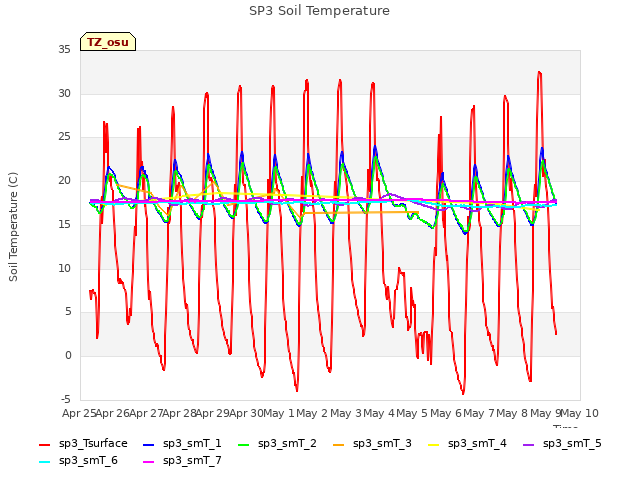640x480 pixels.
Task: Click the Soil Temperature (C) axis label
Action: click(13, 227)
